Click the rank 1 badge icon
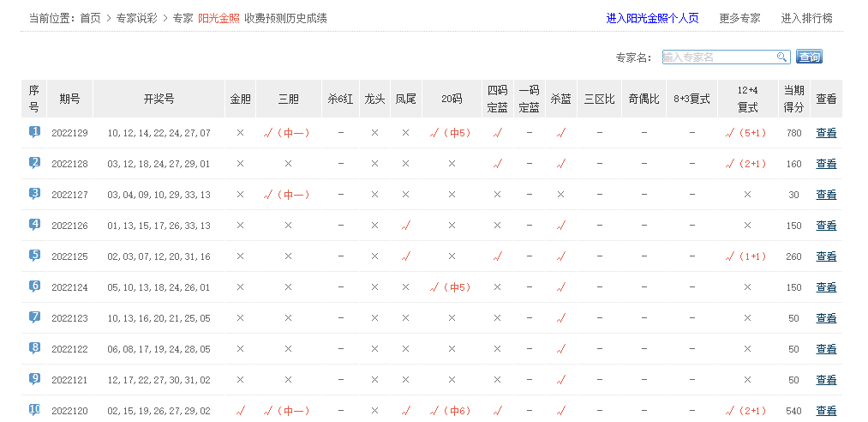 [34, 132]
